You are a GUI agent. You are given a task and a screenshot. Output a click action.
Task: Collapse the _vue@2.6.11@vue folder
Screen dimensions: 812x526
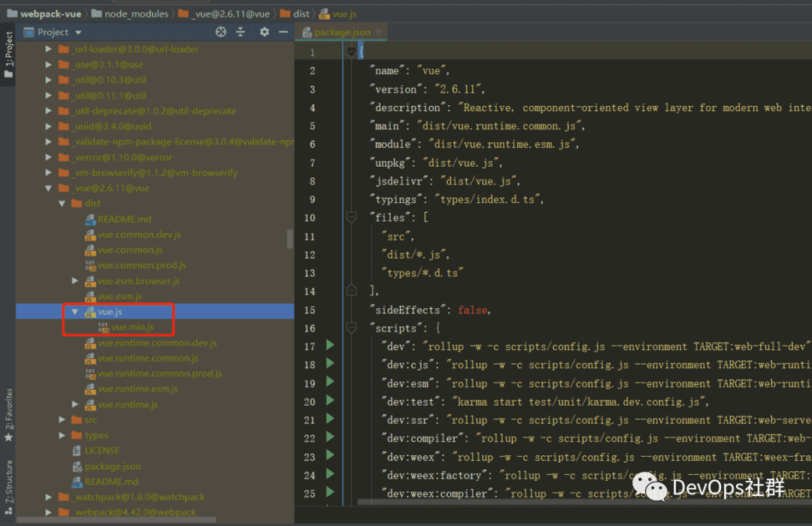click(x=48, y=189)
